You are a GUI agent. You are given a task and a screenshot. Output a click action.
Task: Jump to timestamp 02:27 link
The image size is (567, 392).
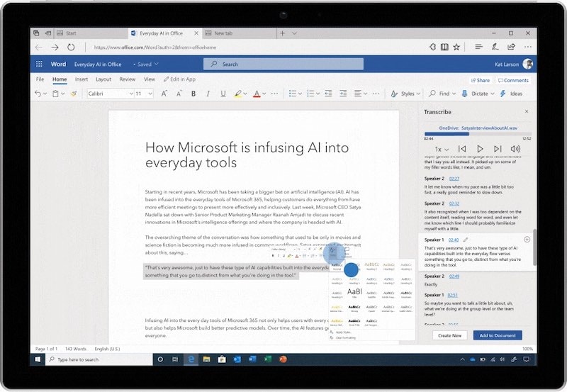[x=454, y=179]
